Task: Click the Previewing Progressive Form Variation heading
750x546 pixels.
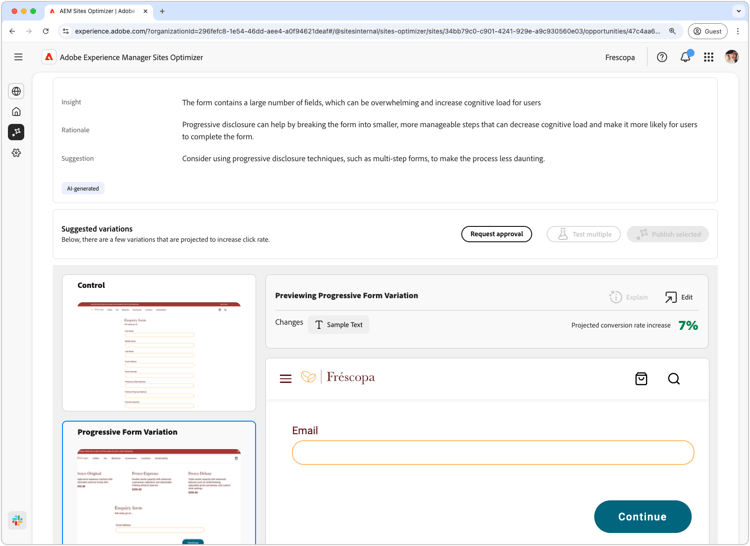Action: click(x=346, y=295)
